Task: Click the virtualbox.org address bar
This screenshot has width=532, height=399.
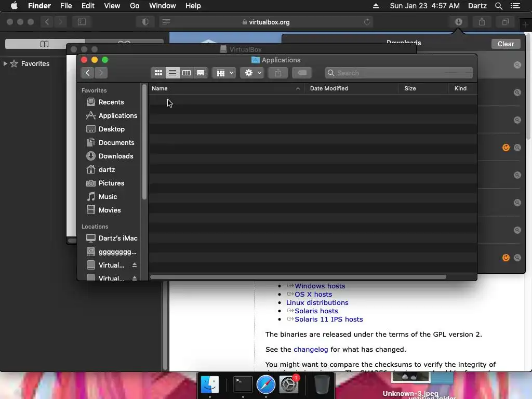Action: coord(267,22)
